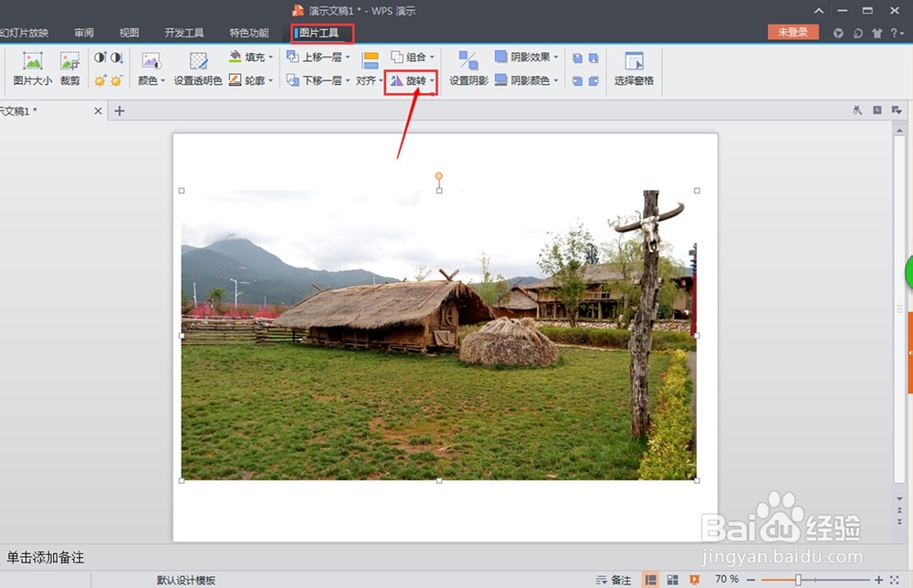Click the top-right corner handle of picture
This screenshot has height=588, width=913.
(x=697, y=191)
